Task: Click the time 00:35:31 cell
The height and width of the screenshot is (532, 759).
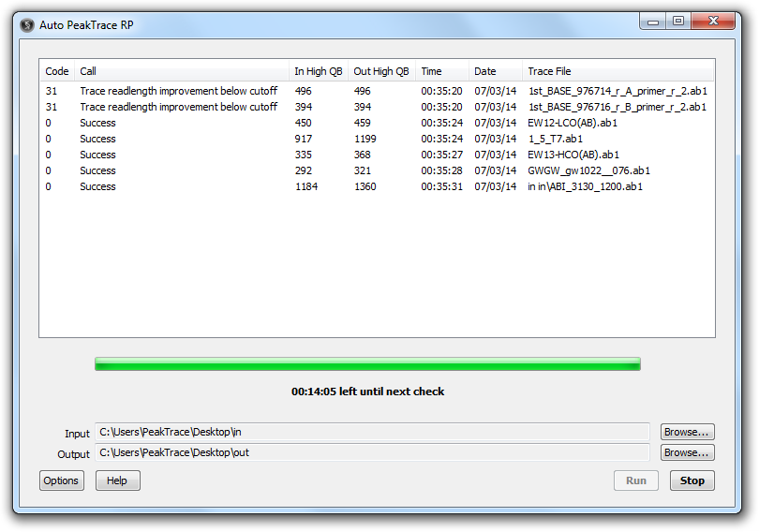Action: pos(442,186)
